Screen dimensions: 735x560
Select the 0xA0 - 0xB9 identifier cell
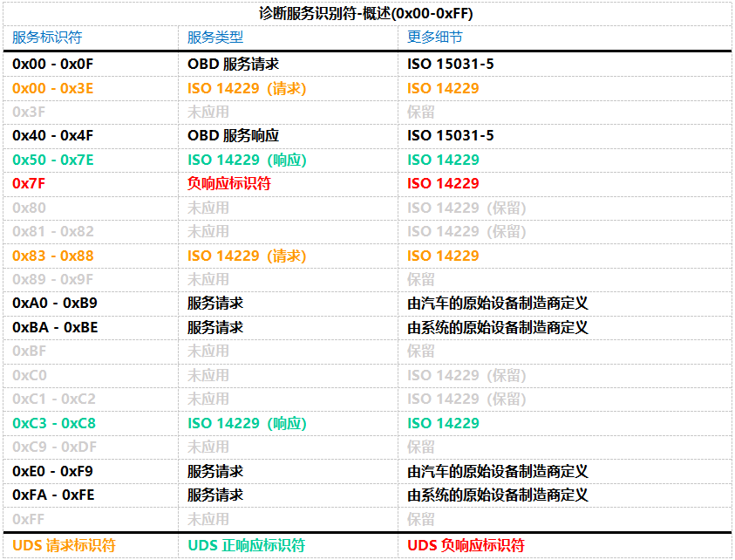(54, 304)
